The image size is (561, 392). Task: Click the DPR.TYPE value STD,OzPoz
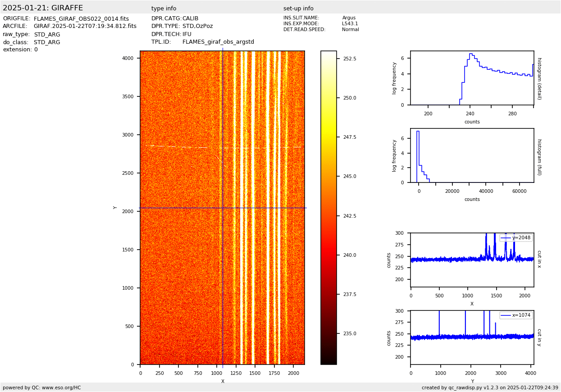click(197, 27)
